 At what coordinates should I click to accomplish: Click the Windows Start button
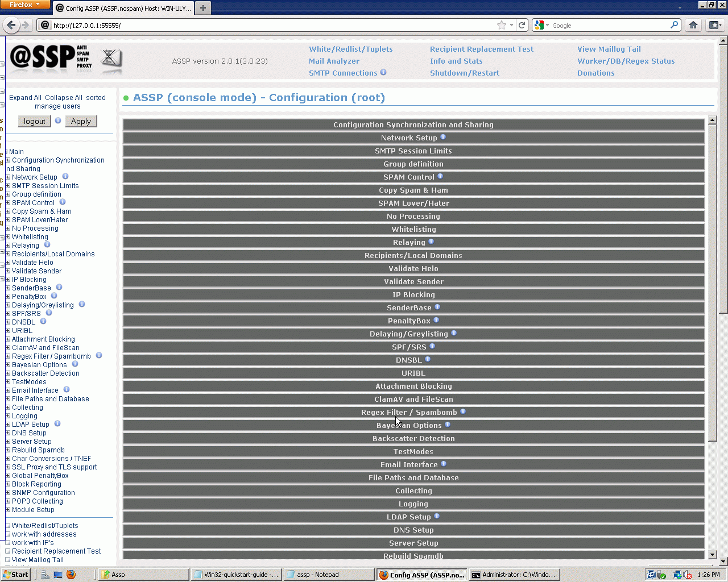pos(15,575)
